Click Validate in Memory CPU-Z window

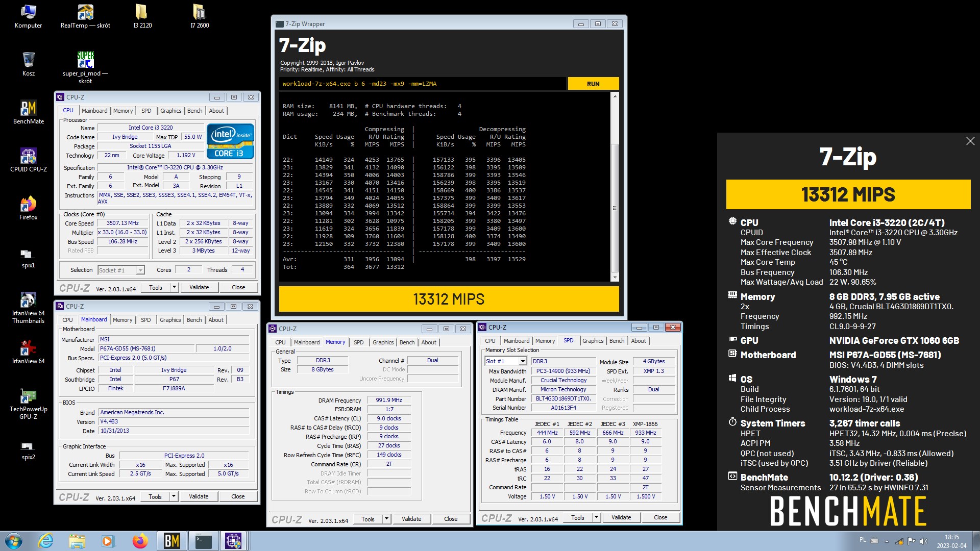point(411,519)
